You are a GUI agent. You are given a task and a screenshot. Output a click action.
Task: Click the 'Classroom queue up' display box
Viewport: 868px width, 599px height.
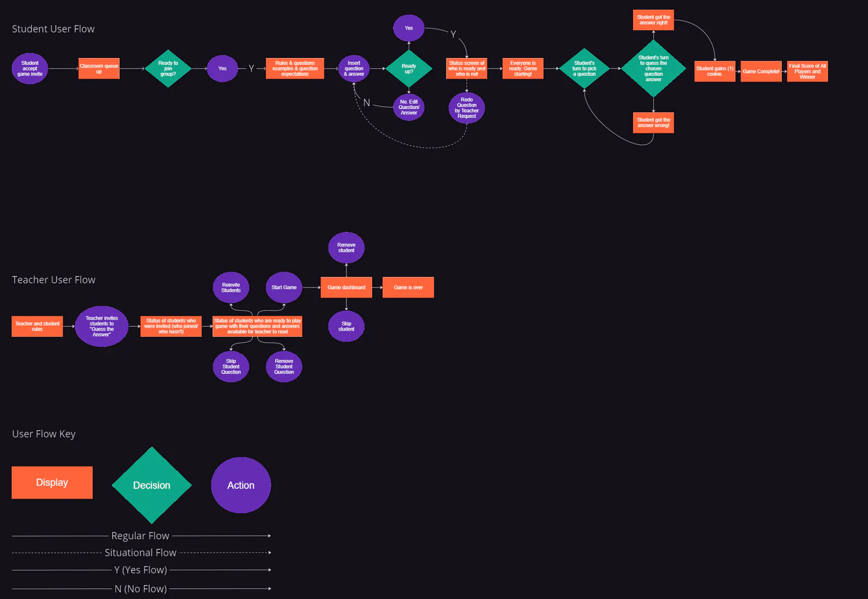point(99,68)
